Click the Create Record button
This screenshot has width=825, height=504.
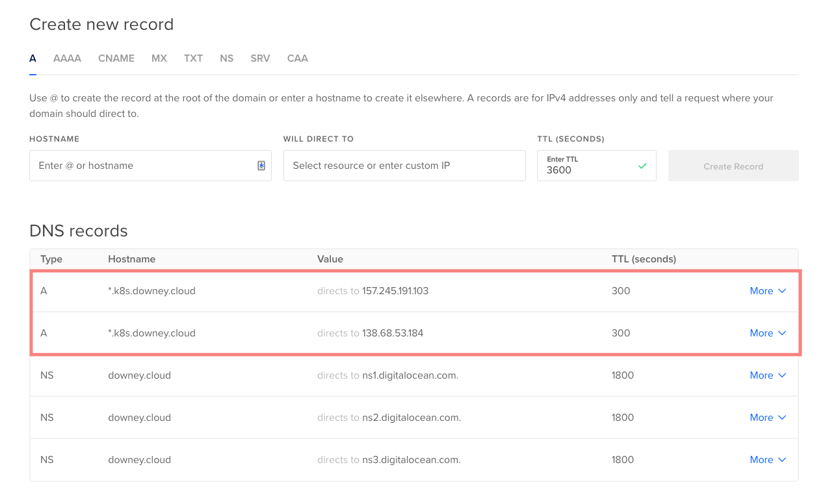click(x=733, y=166)
